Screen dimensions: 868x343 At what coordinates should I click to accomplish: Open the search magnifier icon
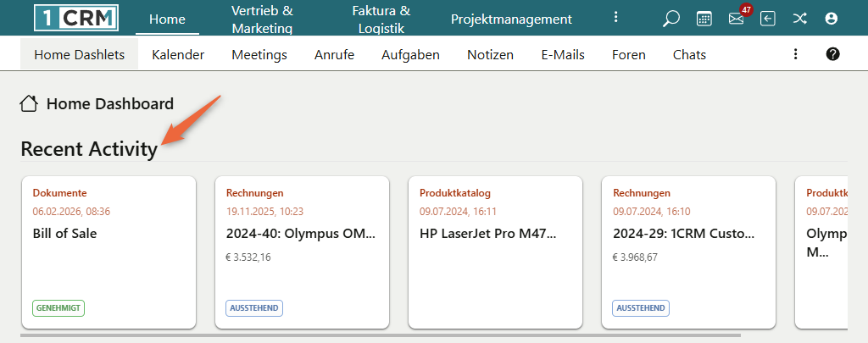pyautogui.click(x=671, y=19)
